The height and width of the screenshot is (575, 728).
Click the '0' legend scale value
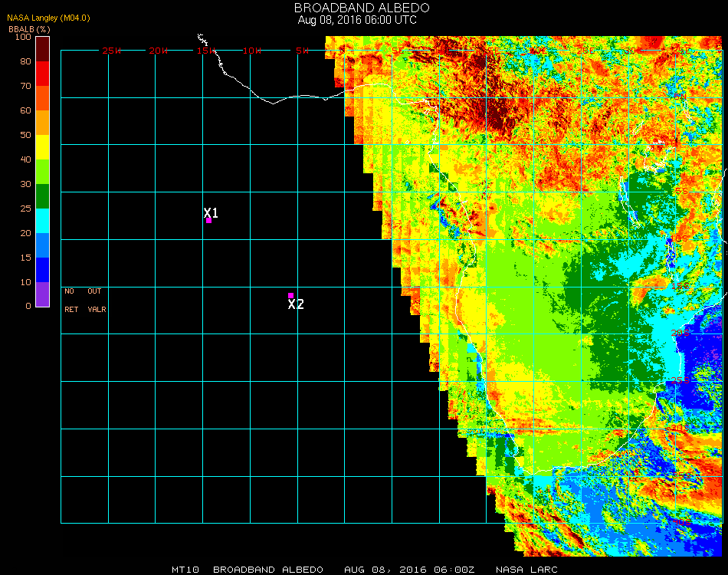[28, 306]
